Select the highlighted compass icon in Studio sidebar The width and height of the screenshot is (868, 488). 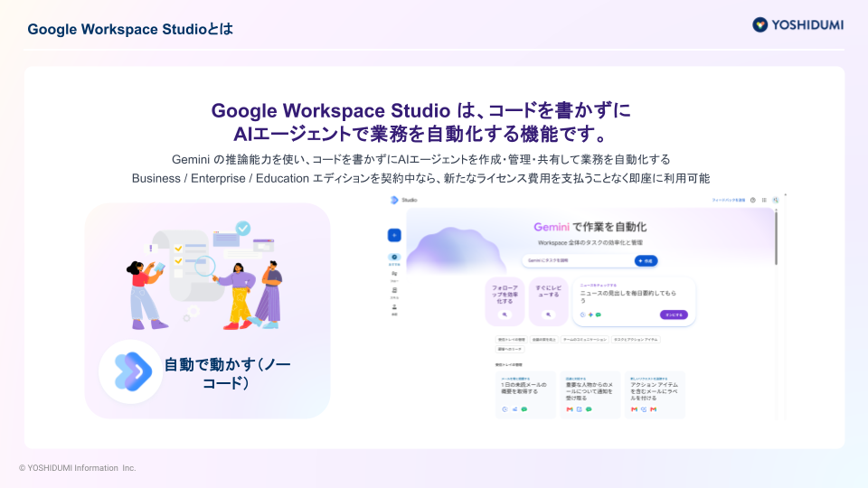coord(394,258)
